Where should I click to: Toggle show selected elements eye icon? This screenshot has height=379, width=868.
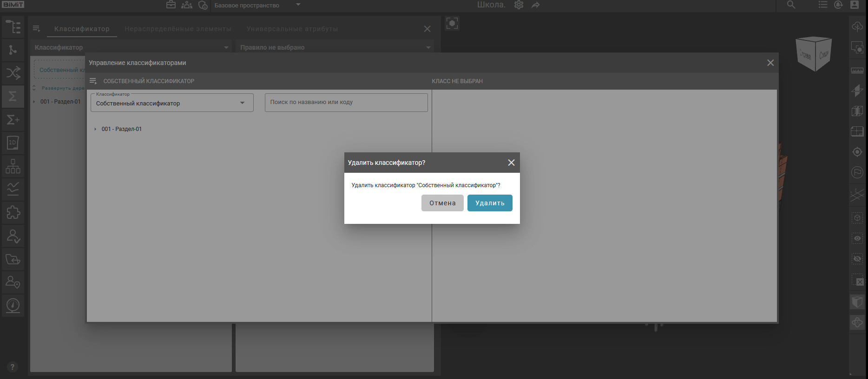point(857,238)
